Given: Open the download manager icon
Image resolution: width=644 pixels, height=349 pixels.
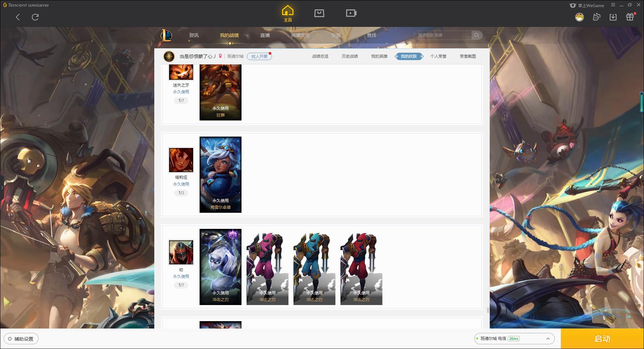Looking at the screenshot, I should (x=613, y=17).
